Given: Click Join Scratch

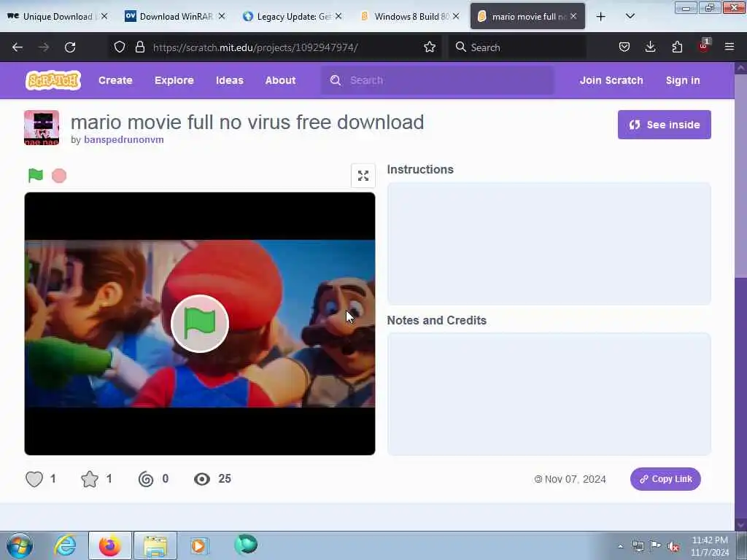Looking at the screenshot, I should [x=611, y=80].
